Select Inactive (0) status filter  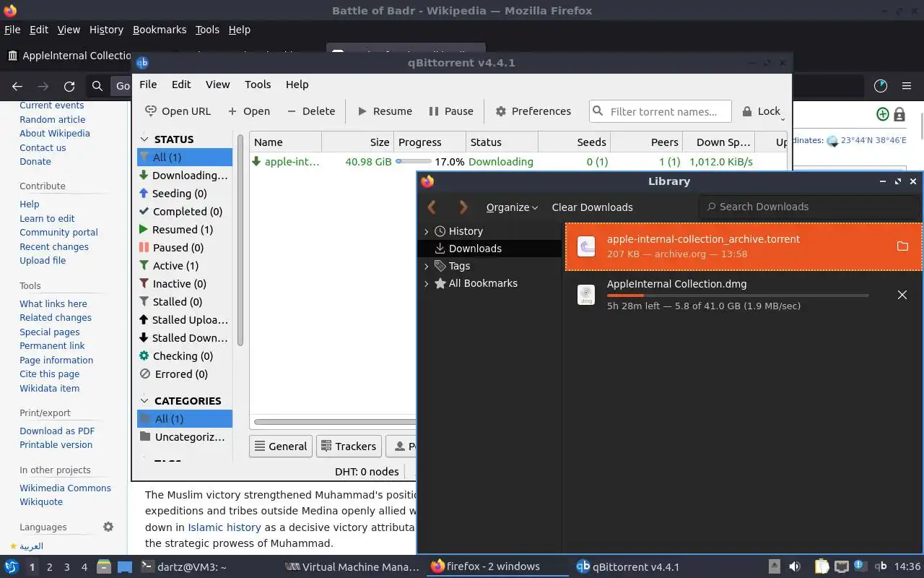point(185,284)
